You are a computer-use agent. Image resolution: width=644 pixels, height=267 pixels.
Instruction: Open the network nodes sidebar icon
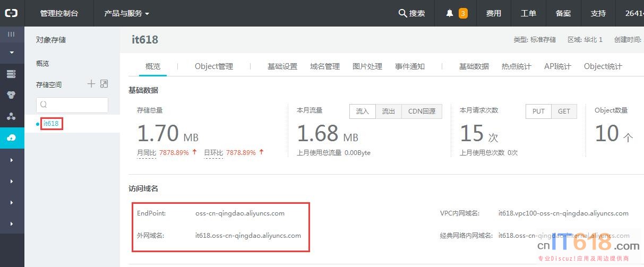[x=11, y=116]
